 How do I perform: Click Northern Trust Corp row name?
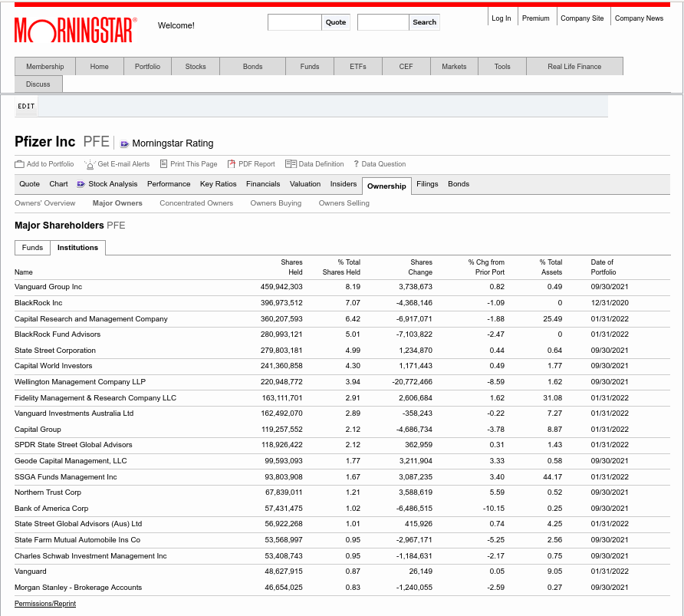coord(48,492)
